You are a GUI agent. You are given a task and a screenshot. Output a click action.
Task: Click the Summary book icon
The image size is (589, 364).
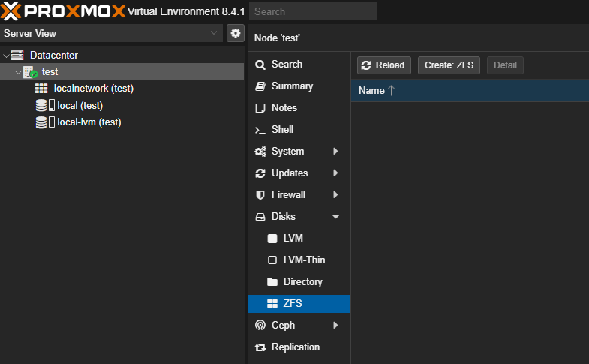260,86
